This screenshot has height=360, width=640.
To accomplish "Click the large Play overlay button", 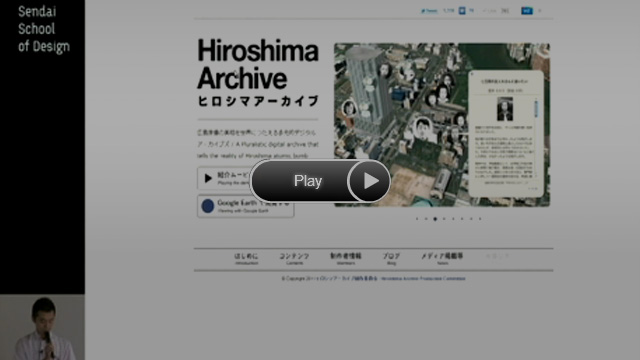I will pyautogui.click(x=320, y=181).
